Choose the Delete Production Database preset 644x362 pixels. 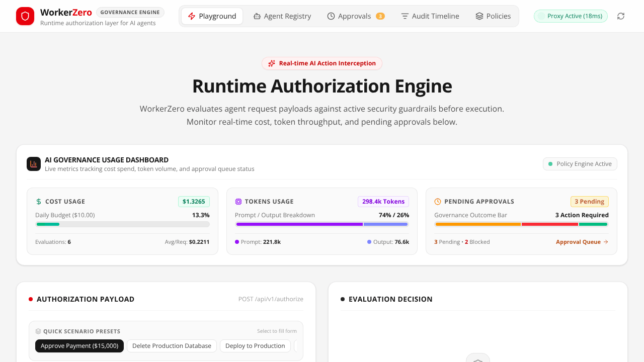(172, 346)
